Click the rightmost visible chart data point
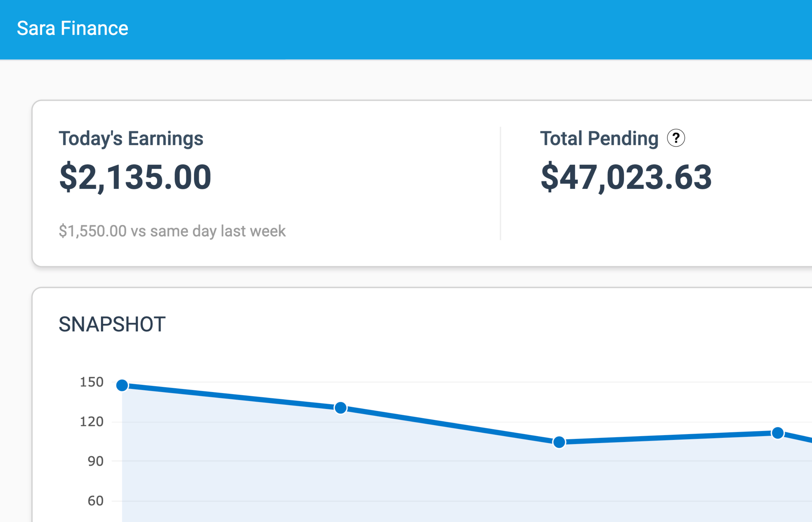812x522 pixels. [777, 433]
